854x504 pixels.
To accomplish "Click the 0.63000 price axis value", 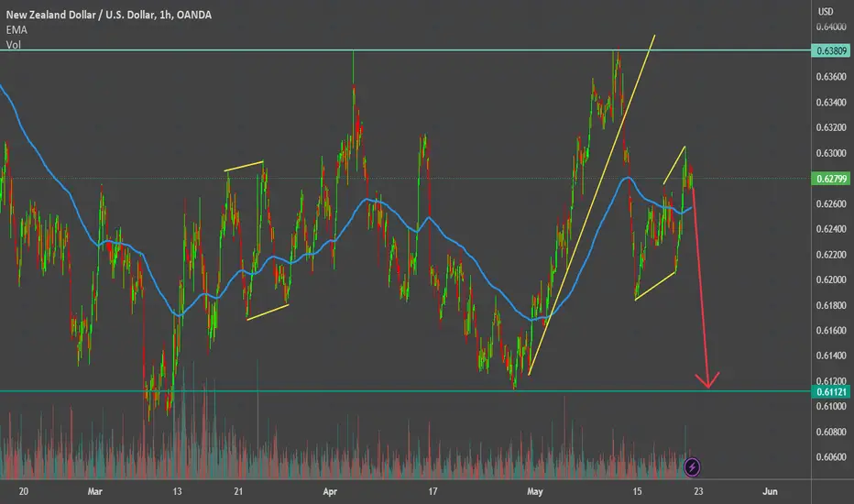I will (831, 153).
